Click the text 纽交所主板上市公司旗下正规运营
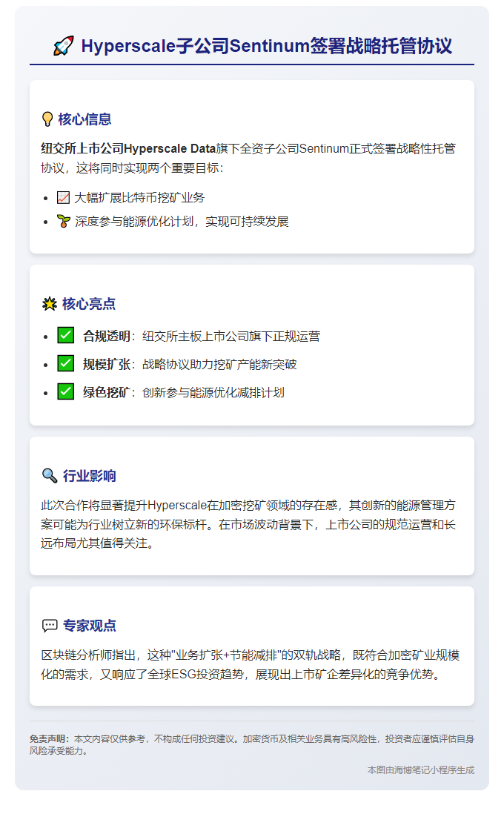The width and height of the screenshot is (504, 814). pyautogui.click(x=231, y=337)
